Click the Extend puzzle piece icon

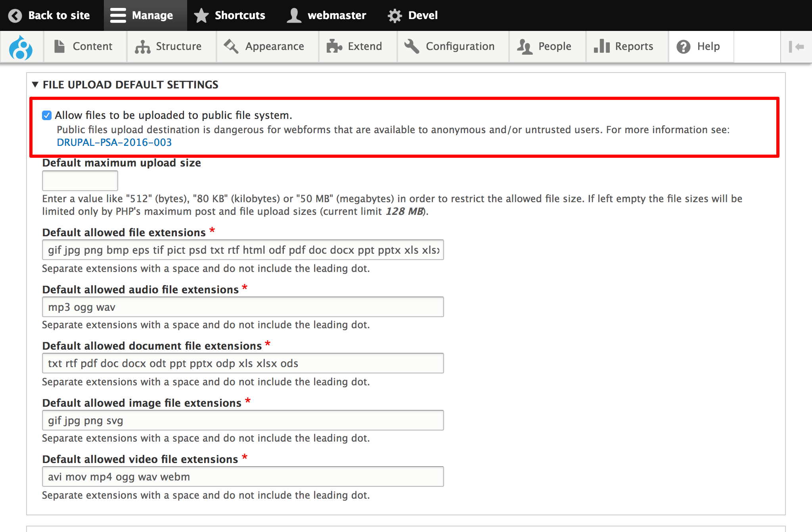(x=334, y=46)
